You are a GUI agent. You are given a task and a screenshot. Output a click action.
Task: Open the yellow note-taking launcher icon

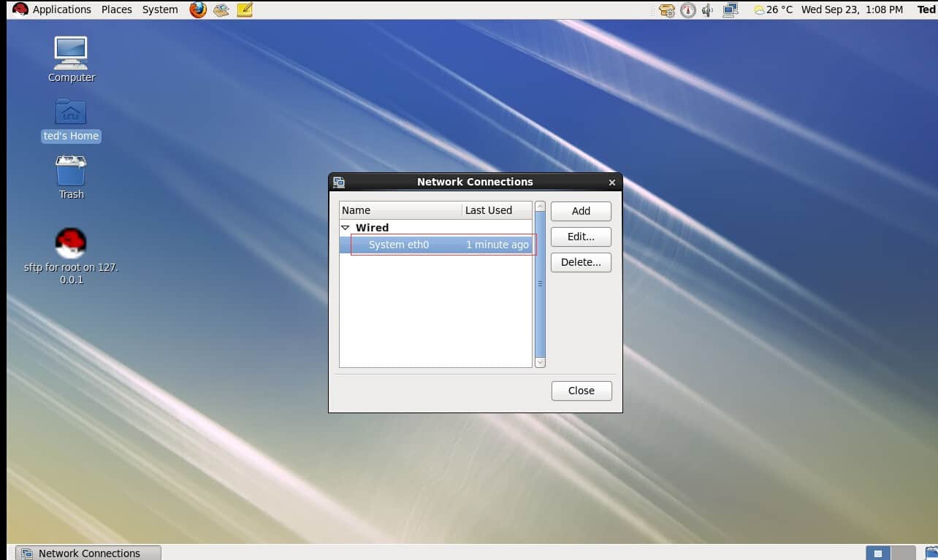point(245,9)
